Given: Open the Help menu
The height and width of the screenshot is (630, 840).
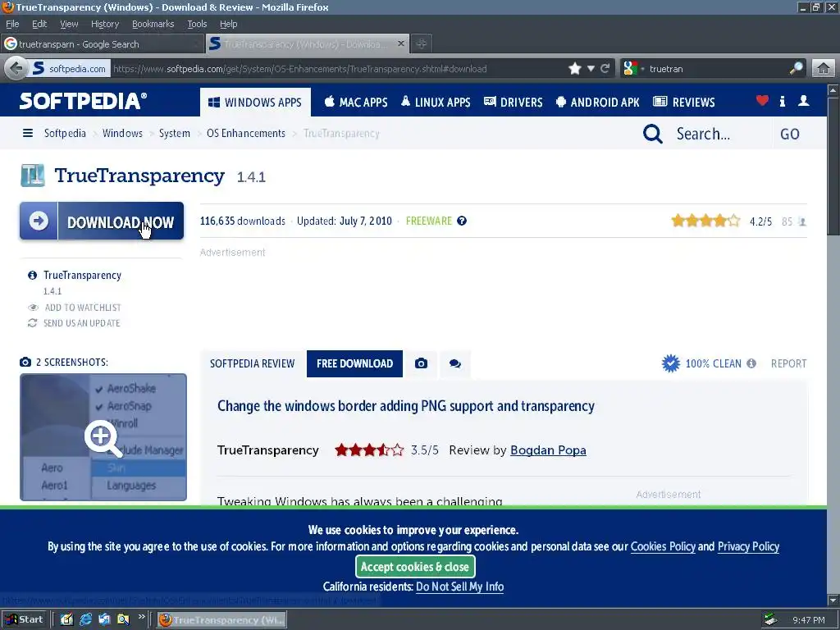Looking at the screenshot, I should coord(228,24).
